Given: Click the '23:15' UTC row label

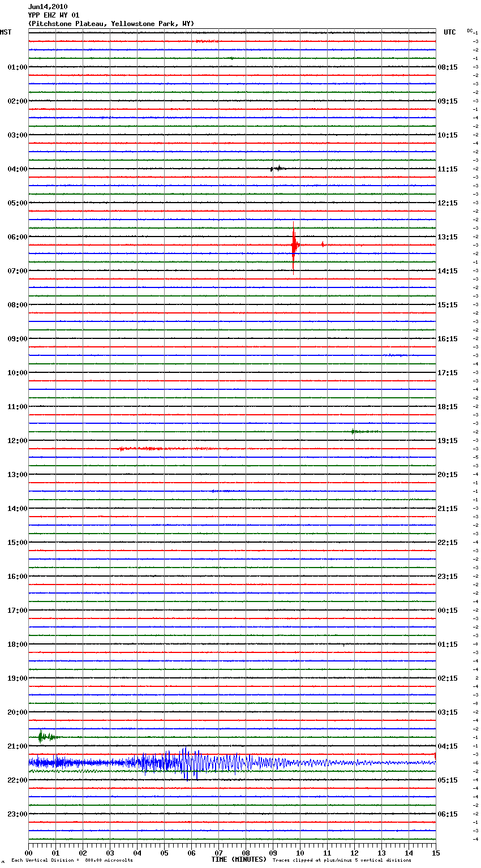Looking at the screenshot, I should pyautogui.click(x=448, y=577).
